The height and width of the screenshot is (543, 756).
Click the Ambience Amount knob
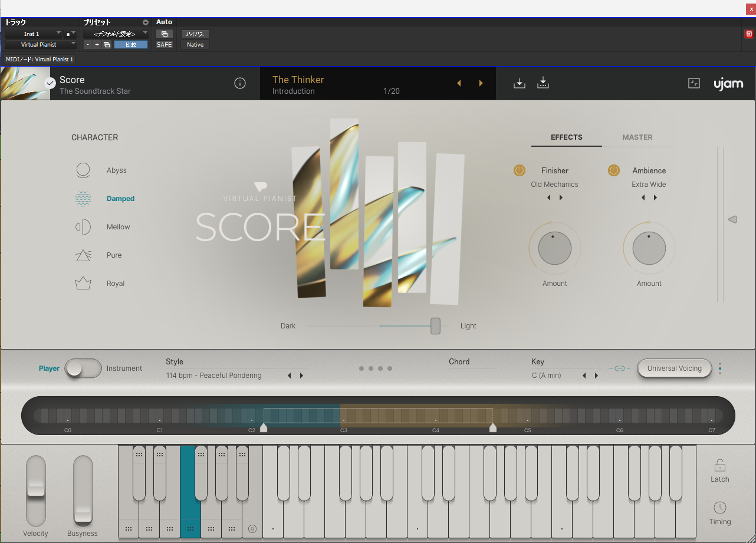(649, 248)
